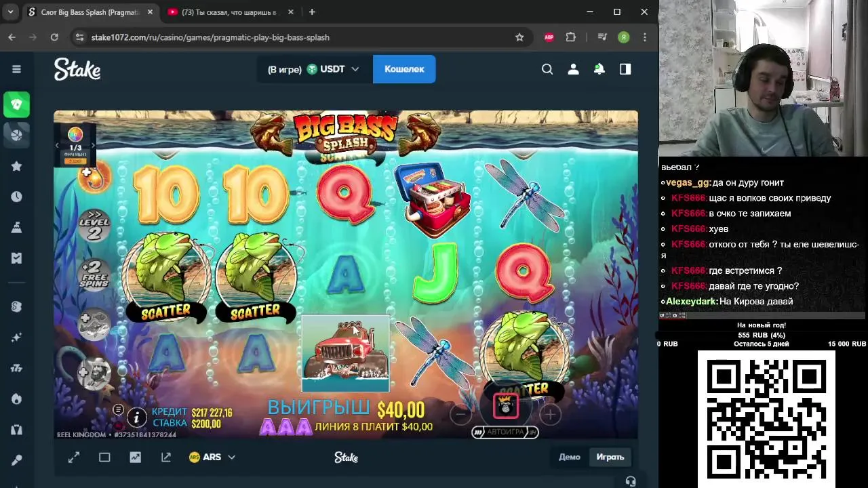Click the hook plus modifier icon

[x=94, y=176]
